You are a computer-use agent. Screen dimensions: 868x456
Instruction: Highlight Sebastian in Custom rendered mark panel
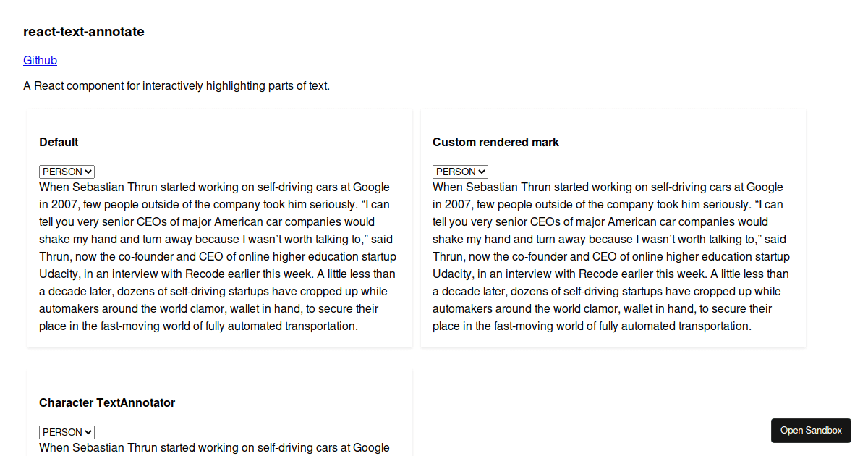point(493,187)
